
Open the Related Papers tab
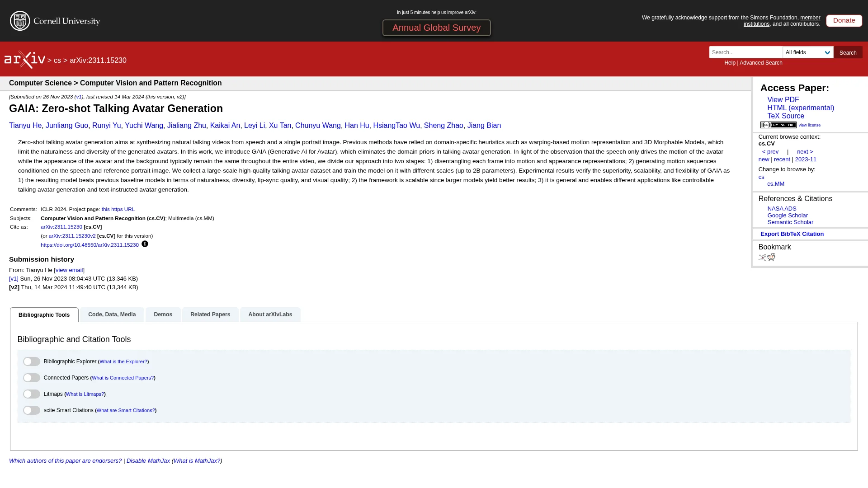[210, 314]
